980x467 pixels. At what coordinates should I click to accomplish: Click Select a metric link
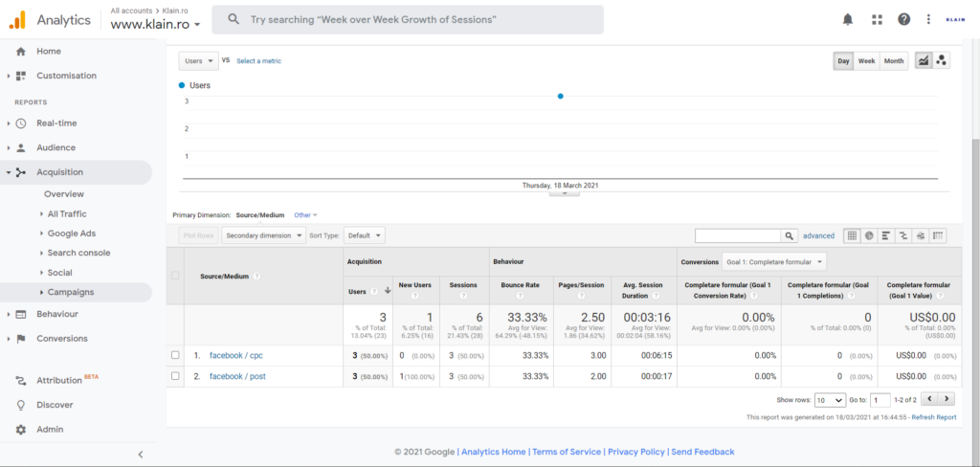point(258,61)
